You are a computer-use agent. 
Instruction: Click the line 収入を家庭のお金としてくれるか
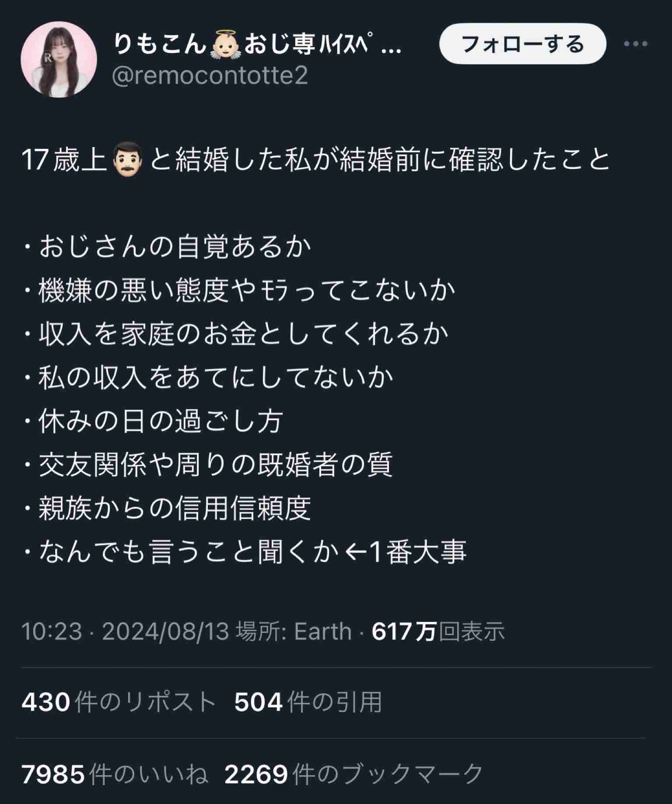click(236, 334)
